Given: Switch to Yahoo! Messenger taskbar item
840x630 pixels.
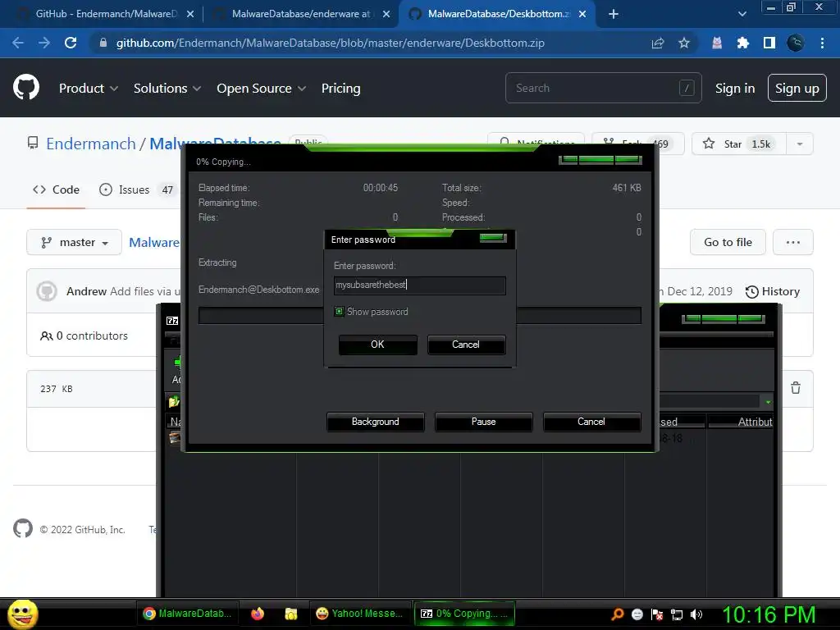Looking at the screenshot, I should [359, 614].
